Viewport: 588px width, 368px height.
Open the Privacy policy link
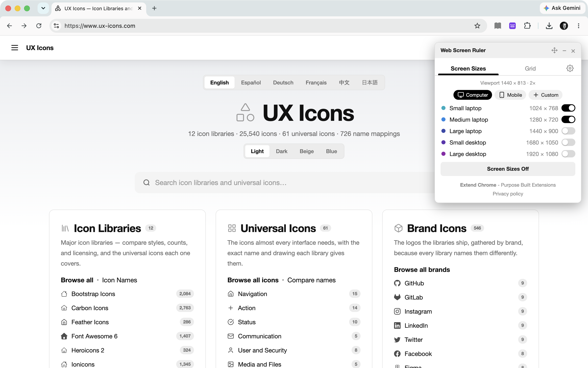click(x=508, y=194)
